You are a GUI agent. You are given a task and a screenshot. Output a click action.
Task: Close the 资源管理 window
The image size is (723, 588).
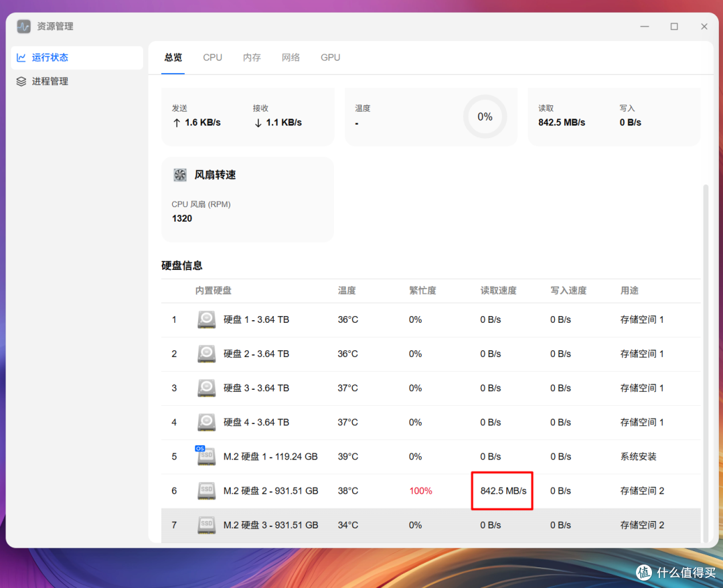coord(704,27)
